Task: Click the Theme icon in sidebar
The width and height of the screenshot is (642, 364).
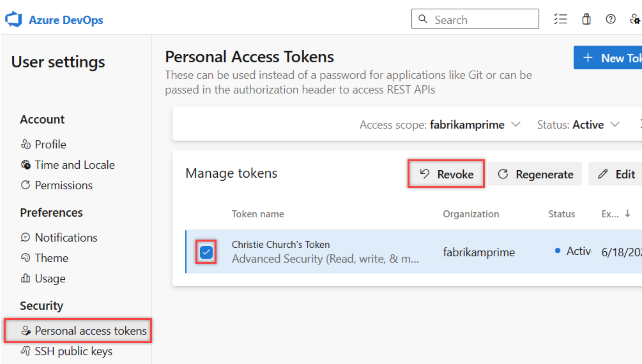Action: (25, 258)
